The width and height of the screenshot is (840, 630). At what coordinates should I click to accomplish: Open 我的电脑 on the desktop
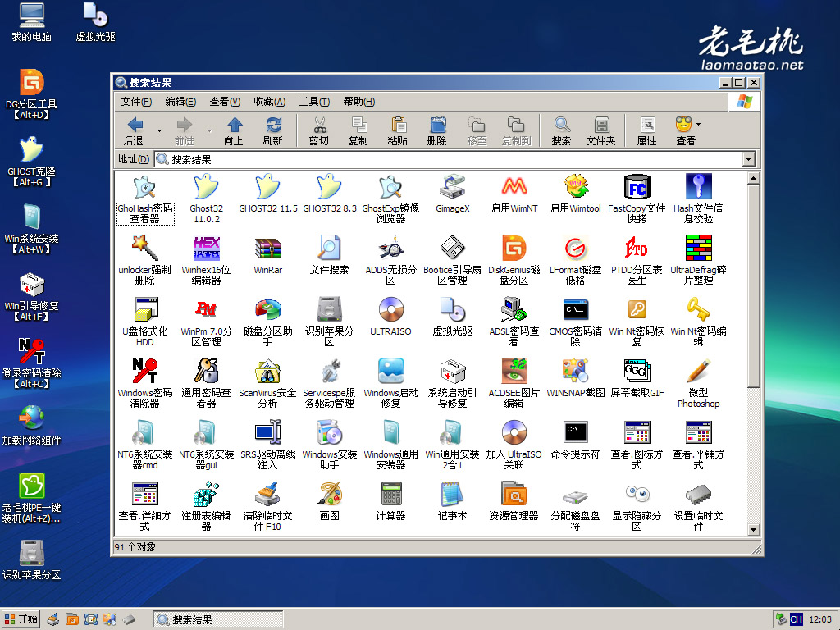pos(32,22)
